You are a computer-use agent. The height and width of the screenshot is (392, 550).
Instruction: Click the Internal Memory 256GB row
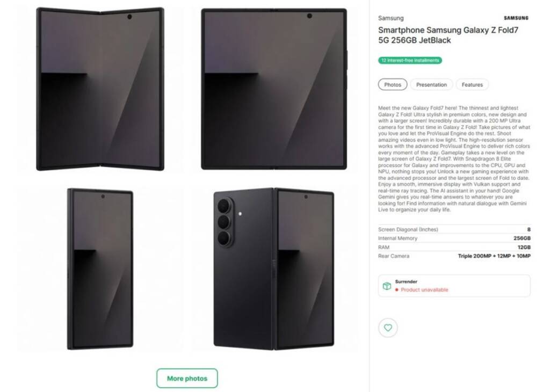(454, 238)
